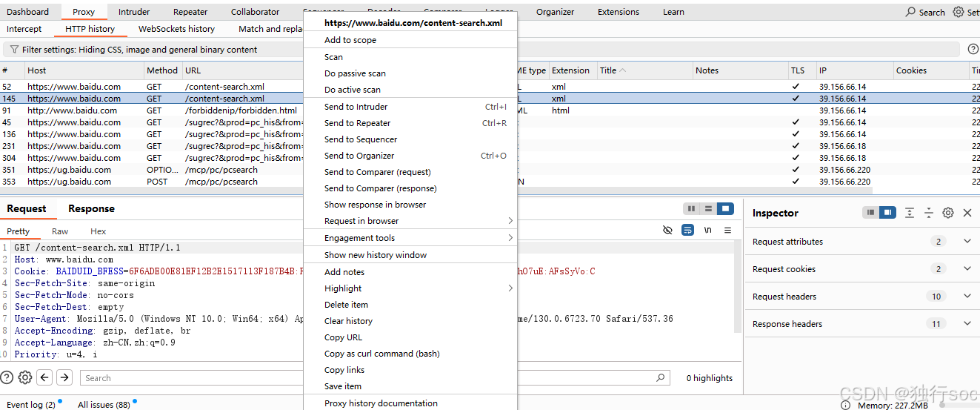The width and height of the screenshot is (980, 410).
Task: Open Proxy history documentation
Action: pos(410,403)
